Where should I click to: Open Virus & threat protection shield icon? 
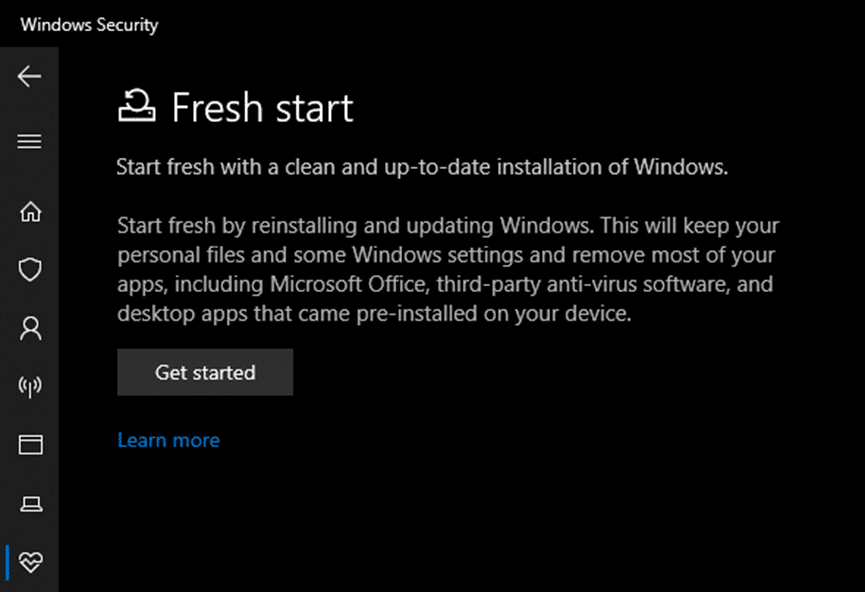click(30, 270)
